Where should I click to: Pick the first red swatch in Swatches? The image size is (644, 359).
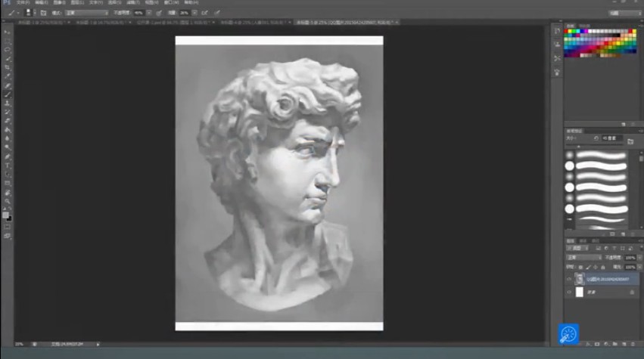(x=566, y=31)
